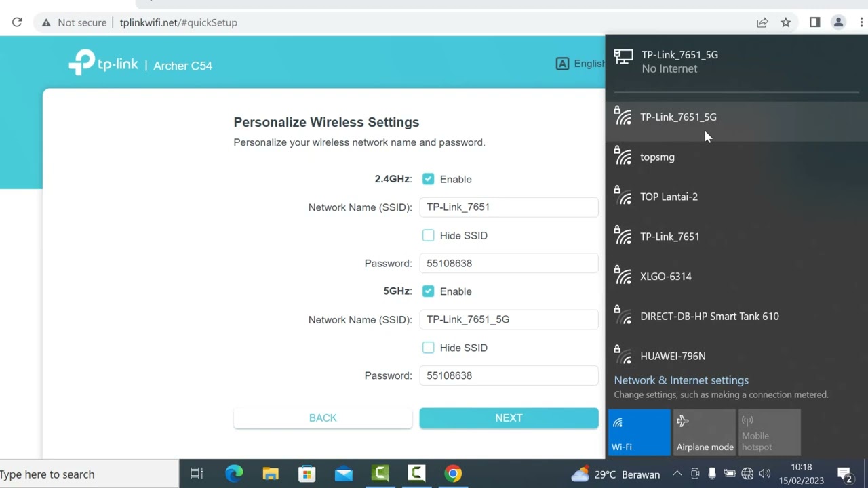Viewport: 868px width, 488px height.
Task: Select the DIRECT-DB-HP Smart Tank 610 network
Action: click(736, 317)
